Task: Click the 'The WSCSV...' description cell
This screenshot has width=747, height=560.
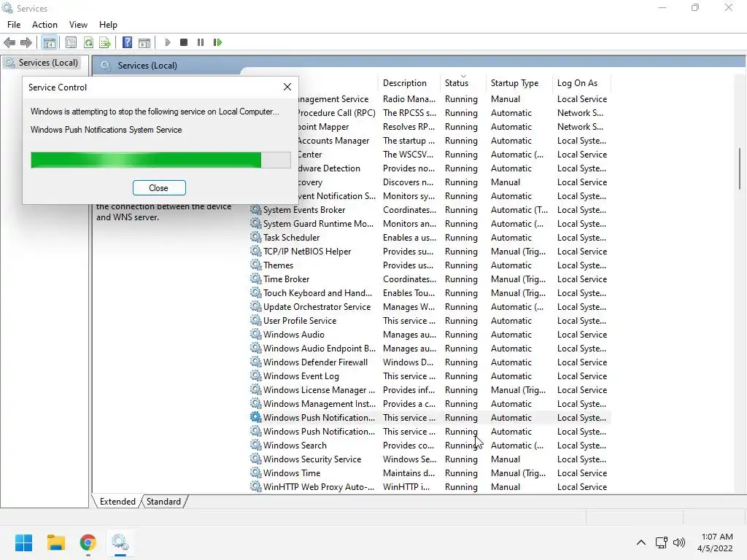Action: click(x=409, y=155)
